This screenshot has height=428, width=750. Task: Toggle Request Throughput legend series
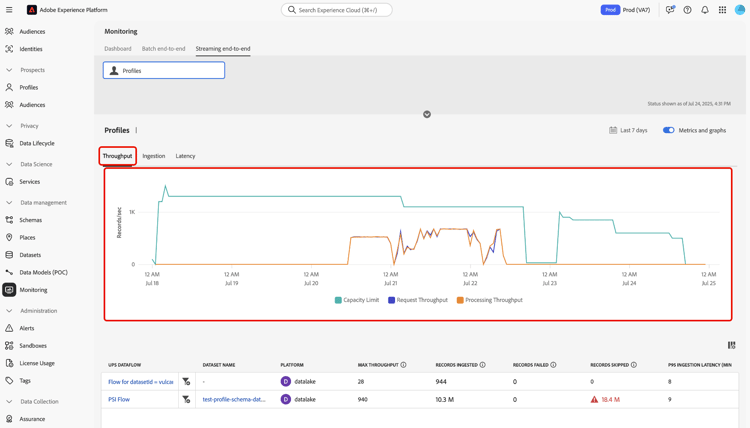click(x=418, y=300)
